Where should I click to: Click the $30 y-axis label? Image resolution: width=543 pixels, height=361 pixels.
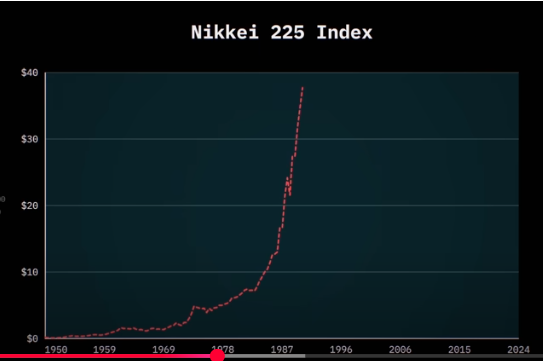point(29,139)
